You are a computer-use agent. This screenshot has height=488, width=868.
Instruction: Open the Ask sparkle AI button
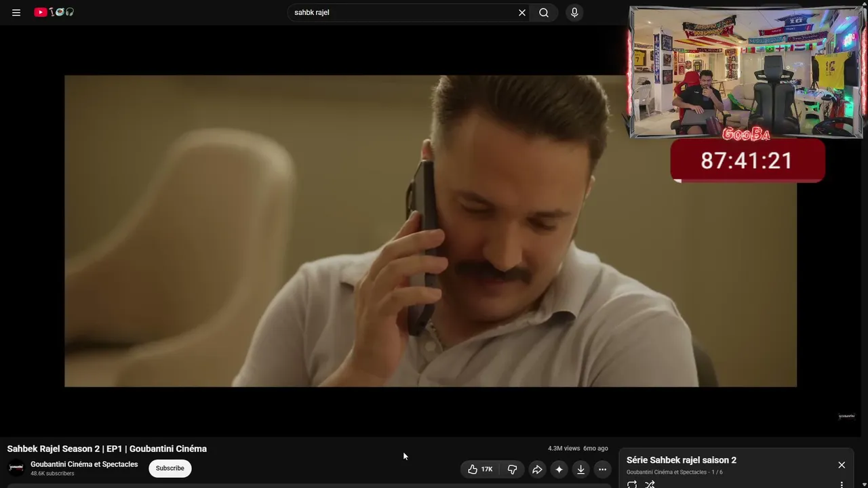pos(559,469)
